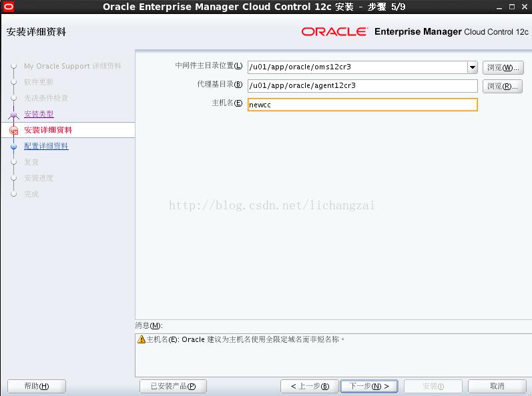The width and height of the screenshot is (532, 396).
Task: Click the ORACLE logo in header
Action: coord(334,31)
